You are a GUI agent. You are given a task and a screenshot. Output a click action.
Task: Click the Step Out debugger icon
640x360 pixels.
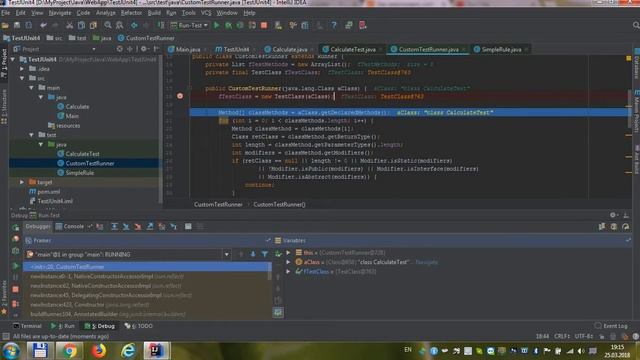[150, 227]
